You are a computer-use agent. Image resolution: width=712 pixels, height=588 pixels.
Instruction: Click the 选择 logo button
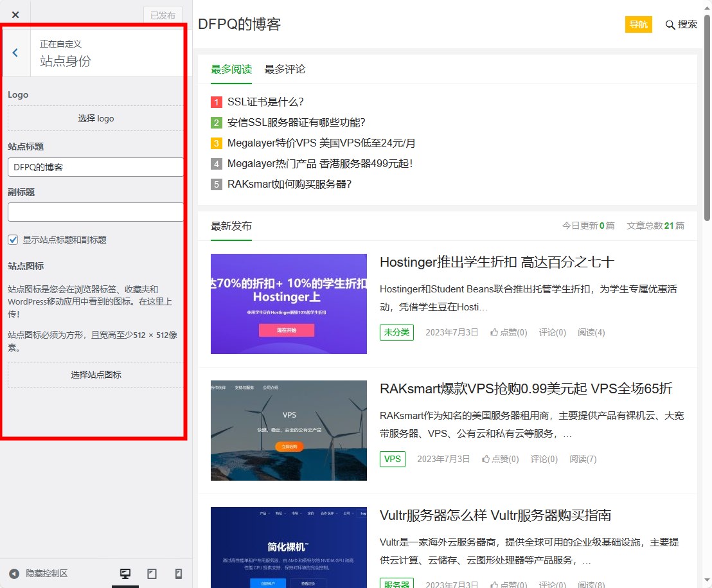point(96,118)
